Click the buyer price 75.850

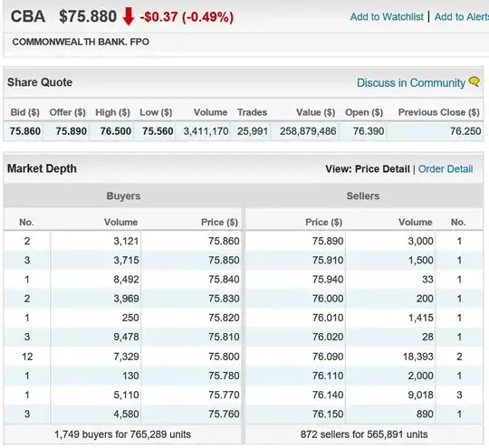pos(224,260)
